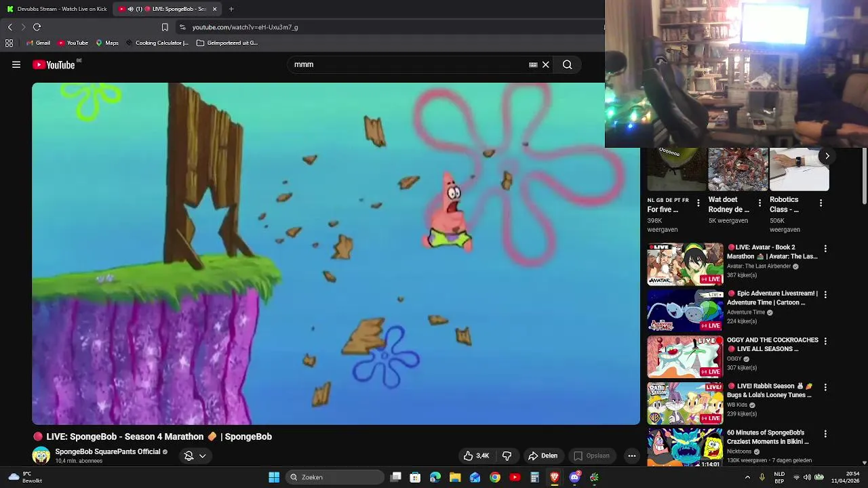Expand the notification bell dropdown chevron
868x488 pixels.
pyautogui.click(x=202, y=455)
